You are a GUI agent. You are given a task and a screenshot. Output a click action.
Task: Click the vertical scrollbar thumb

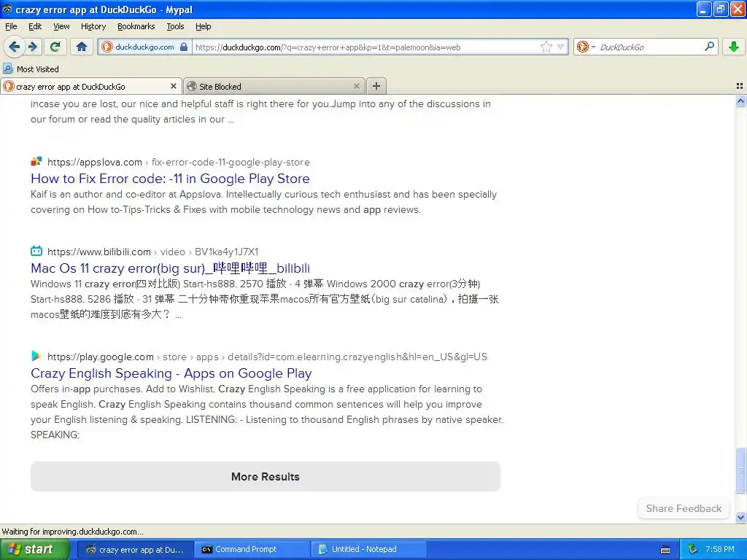(740, 470)
